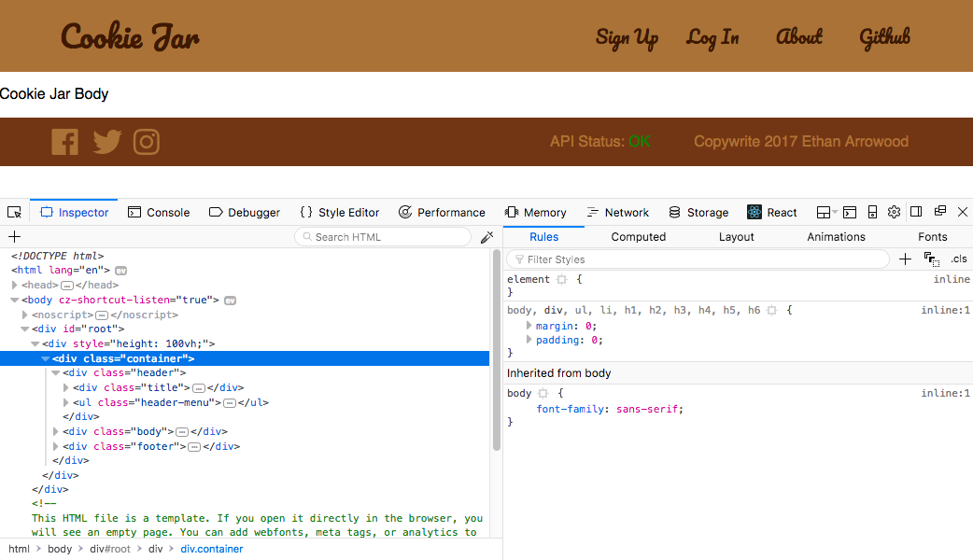Collapse the header div node
Viewport: 973px width, 560px height.
tap(56, 372)
